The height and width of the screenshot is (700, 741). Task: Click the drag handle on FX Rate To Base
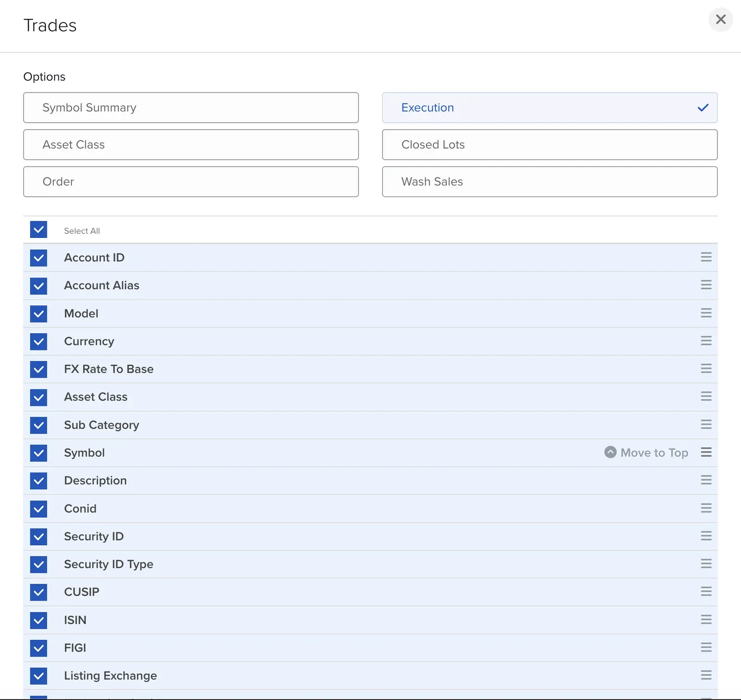coord(706,369)
